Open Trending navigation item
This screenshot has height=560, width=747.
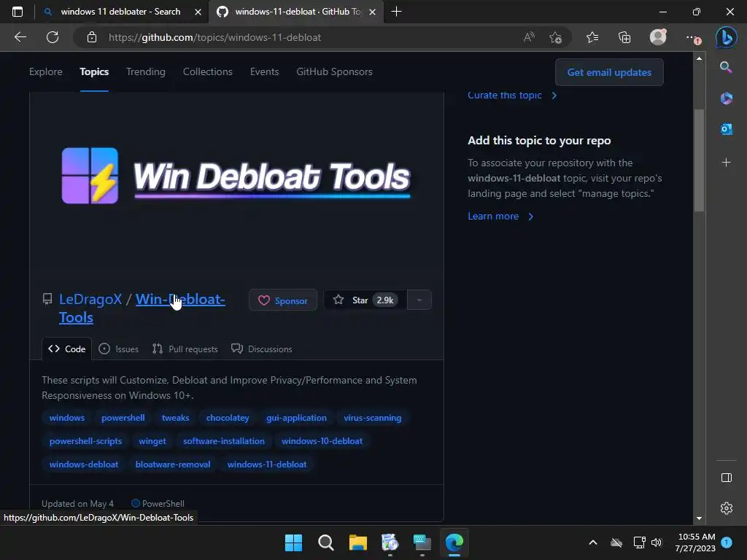(146, 72)
